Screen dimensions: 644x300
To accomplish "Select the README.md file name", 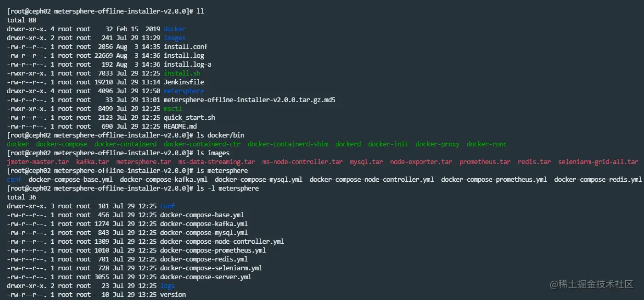I will [180, 127].
